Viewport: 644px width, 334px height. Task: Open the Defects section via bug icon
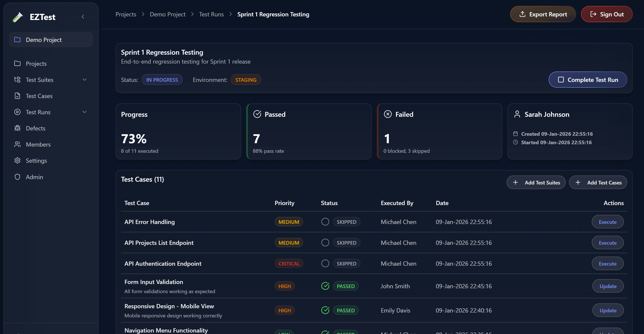pyautogui.click(x=17, y=128)
